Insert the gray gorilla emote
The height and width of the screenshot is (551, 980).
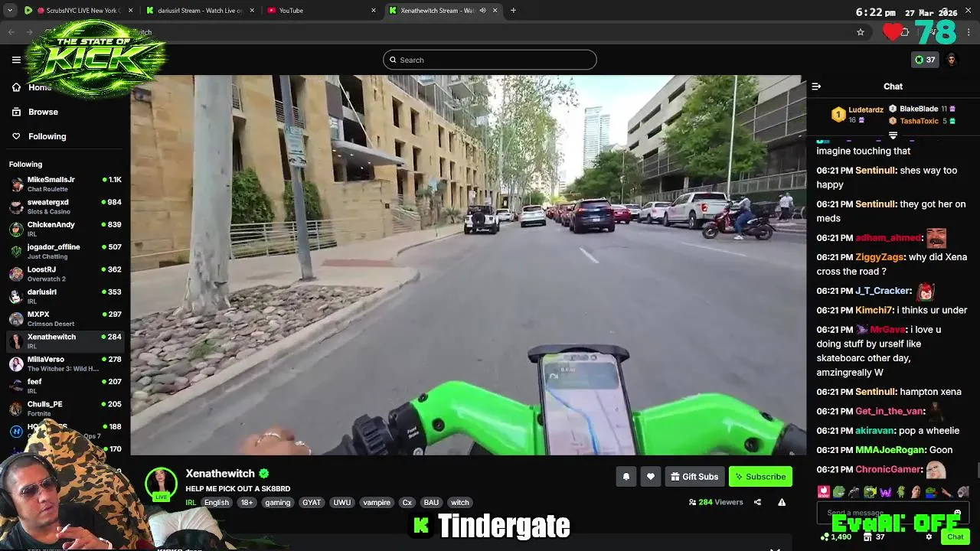point(854,492)
